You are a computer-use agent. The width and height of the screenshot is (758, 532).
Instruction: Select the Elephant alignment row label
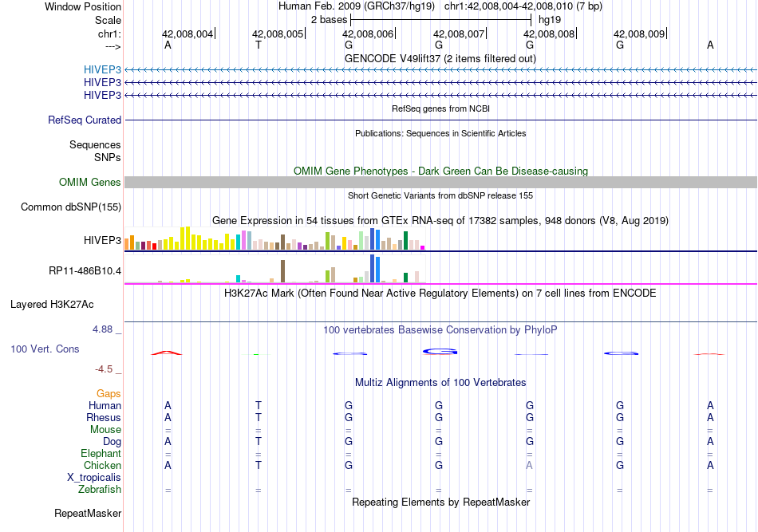[x=101, y=453]
